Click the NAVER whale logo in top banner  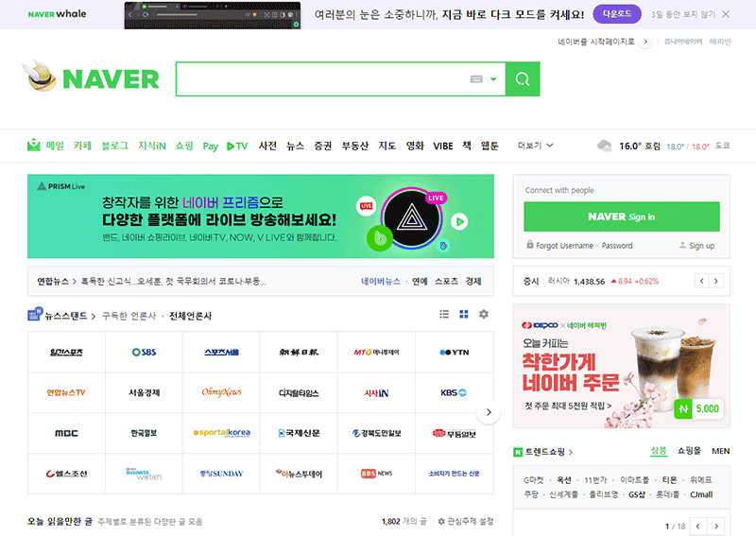pyautogui.click(x=57, y=14)
